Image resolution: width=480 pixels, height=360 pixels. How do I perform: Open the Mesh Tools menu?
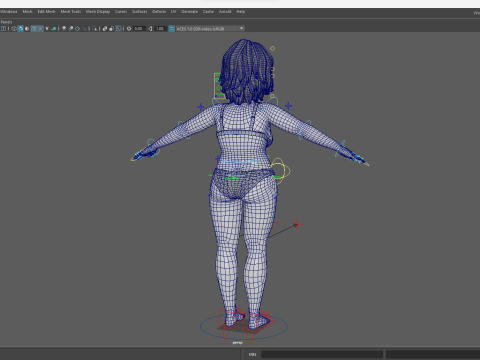[x=71, y=12]
